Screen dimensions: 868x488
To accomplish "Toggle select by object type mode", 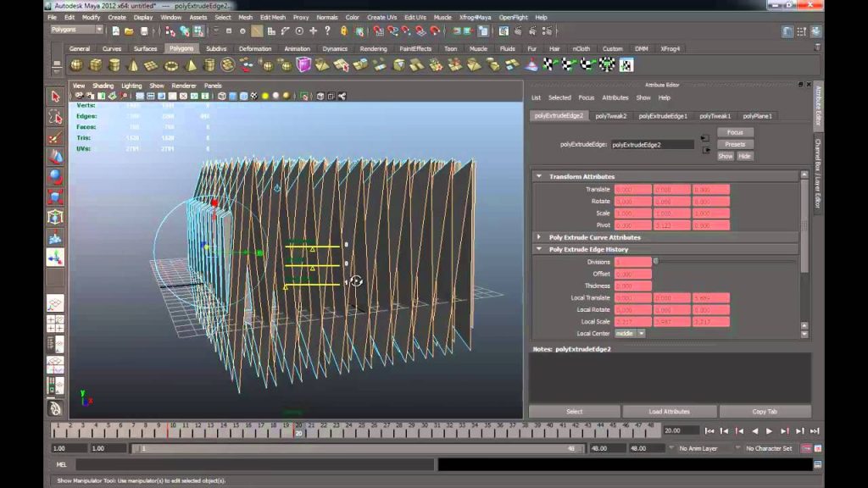I will (x=184, y=31).
